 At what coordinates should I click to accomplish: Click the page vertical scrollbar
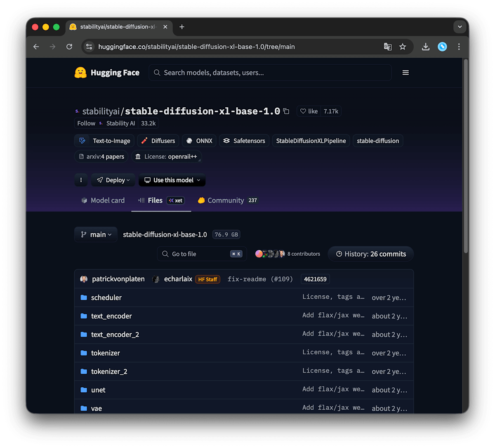[466, 156]
